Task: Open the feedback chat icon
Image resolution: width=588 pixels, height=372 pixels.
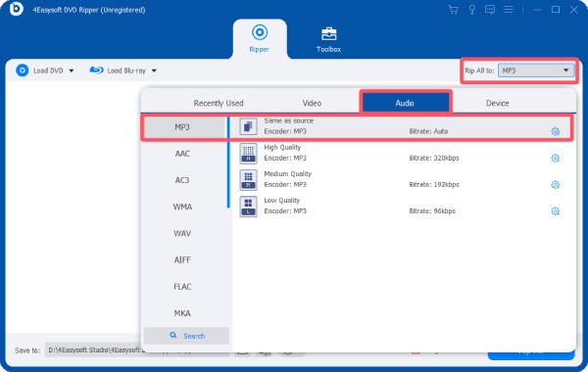Action: [x=490, y=10]
